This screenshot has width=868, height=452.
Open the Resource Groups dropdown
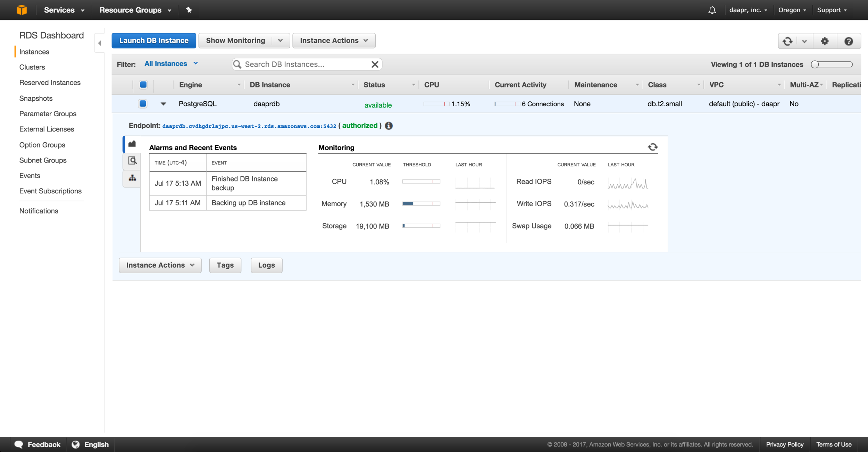(135, 10)
